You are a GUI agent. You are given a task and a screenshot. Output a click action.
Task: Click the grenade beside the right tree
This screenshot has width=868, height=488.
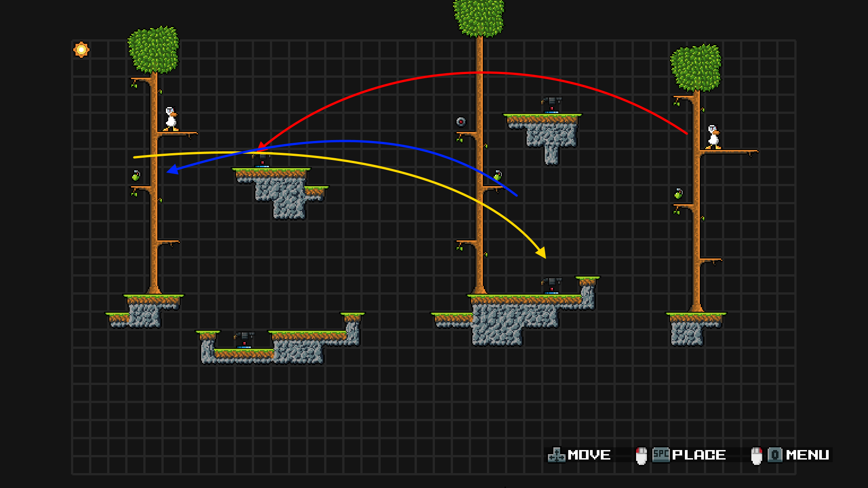pyautogui.click(x=678, y=194)
